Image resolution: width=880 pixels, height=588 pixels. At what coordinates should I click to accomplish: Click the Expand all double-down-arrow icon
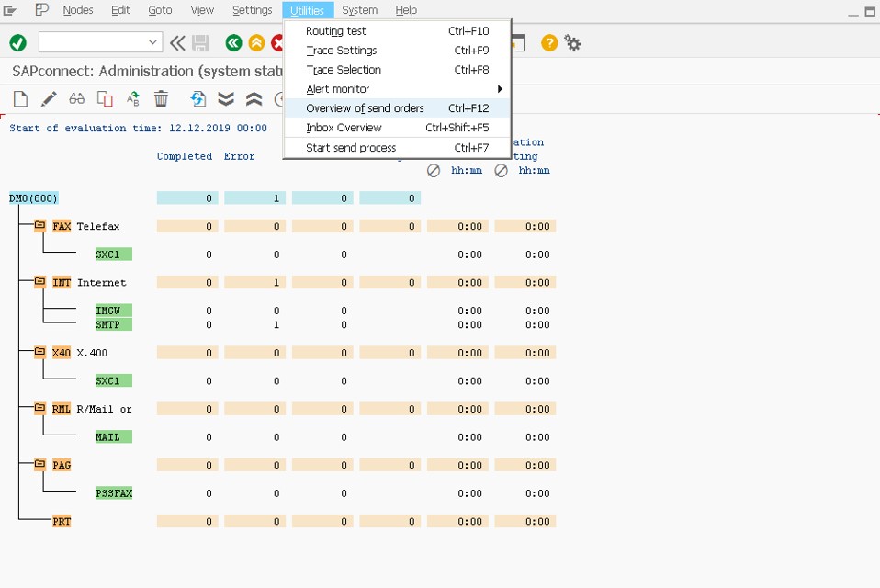pyautogui.click(x=226, y=99)
